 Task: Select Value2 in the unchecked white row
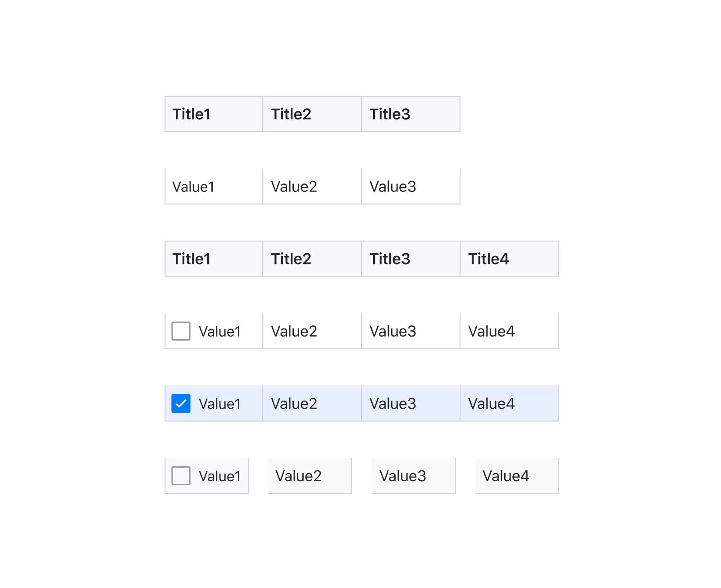[312, 331]
